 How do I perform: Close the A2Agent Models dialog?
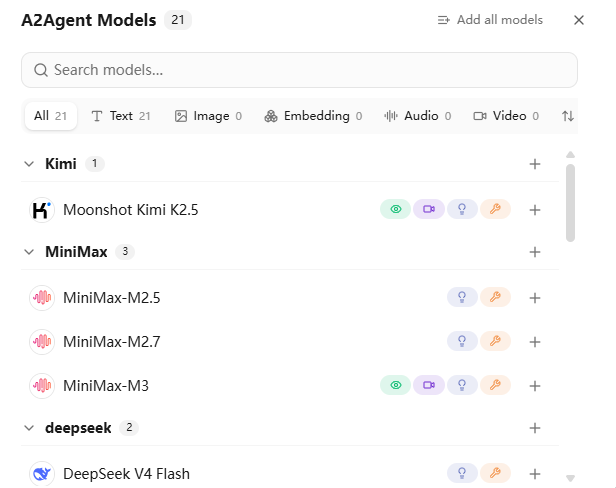click(x=579, y=20)
